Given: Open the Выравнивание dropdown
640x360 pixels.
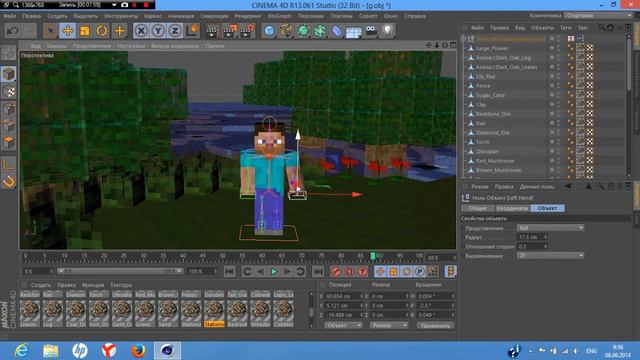Looking at the screenshot, I should 550,256.
